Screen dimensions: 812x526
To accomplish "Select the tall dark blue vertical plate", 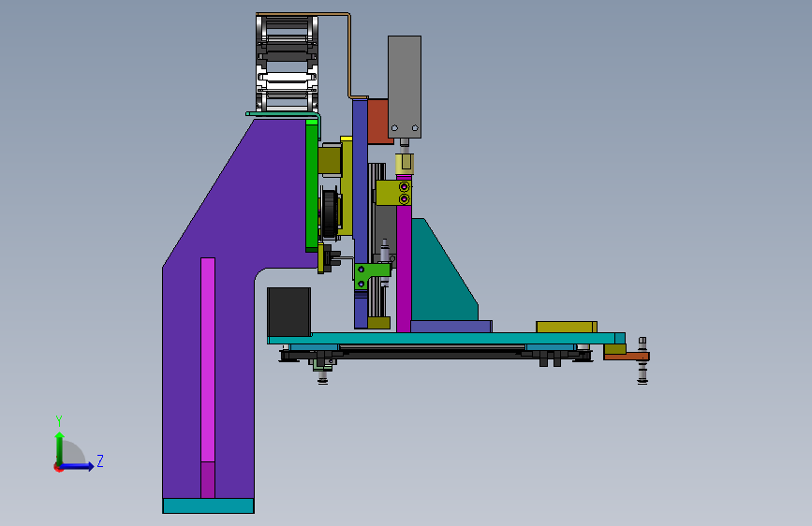I will click(x=360, y=212).
